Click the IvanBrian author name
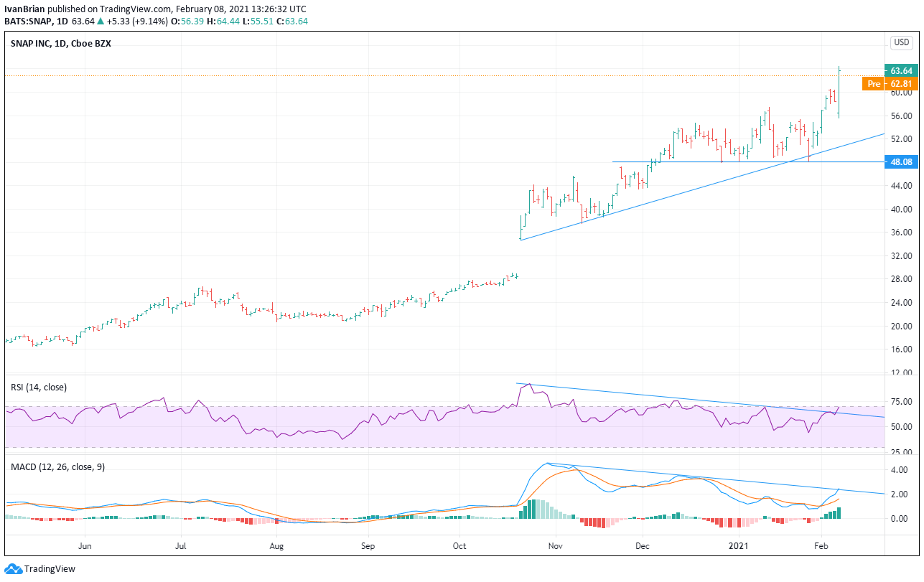The width and height of the screenshot is (924, 582). tap(22, 9)
